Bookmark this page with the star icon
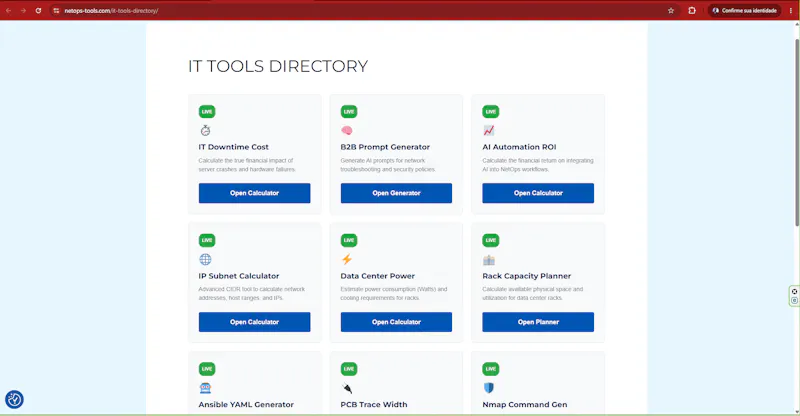The height and width of the screenshot is (416, 800). pos(671,10)
